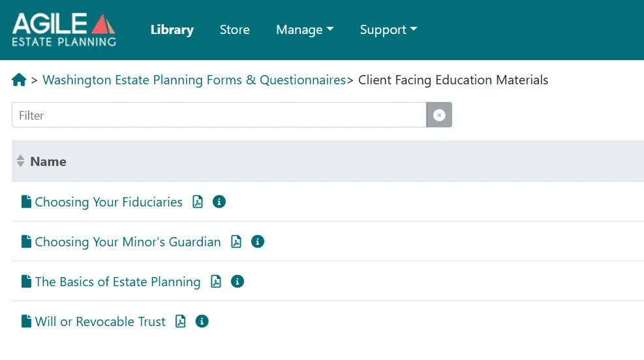Open the Library menu item

pos(172,29)
